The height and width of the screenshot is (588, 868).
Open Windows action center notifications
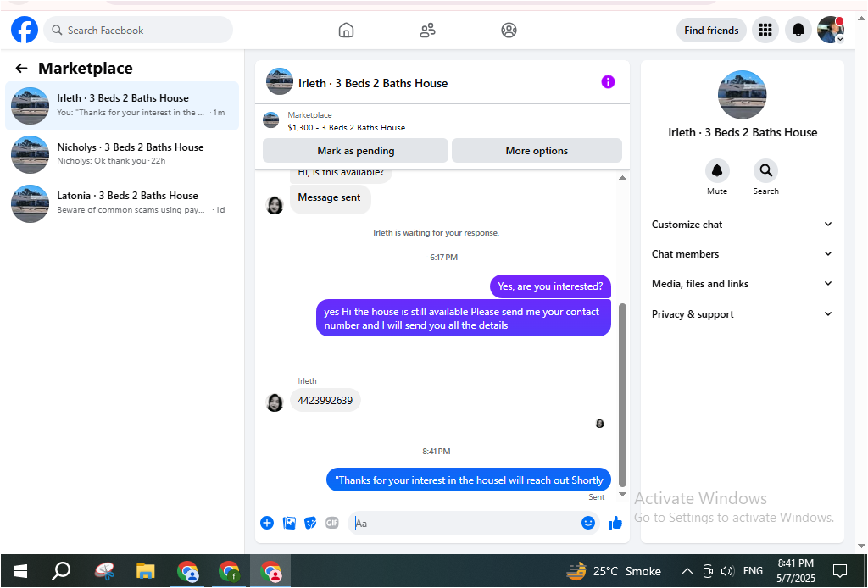click(x=840, y=571)
